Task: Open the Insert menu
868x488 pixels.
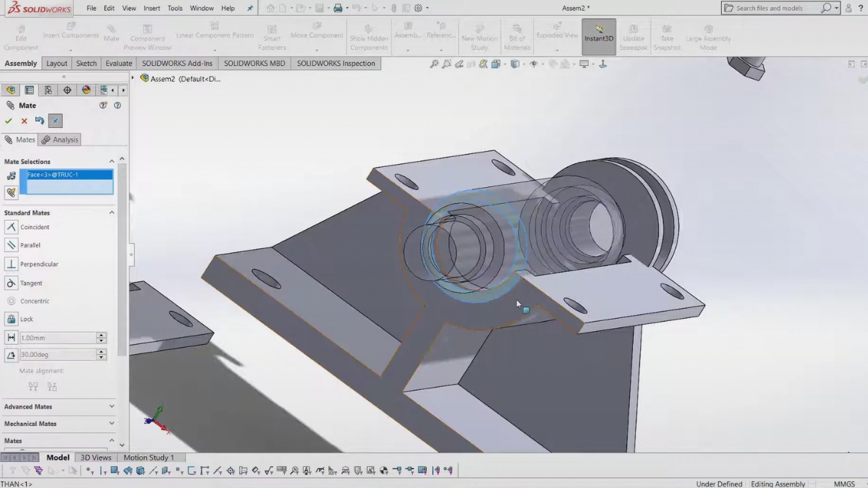Action: coord(152,8)
